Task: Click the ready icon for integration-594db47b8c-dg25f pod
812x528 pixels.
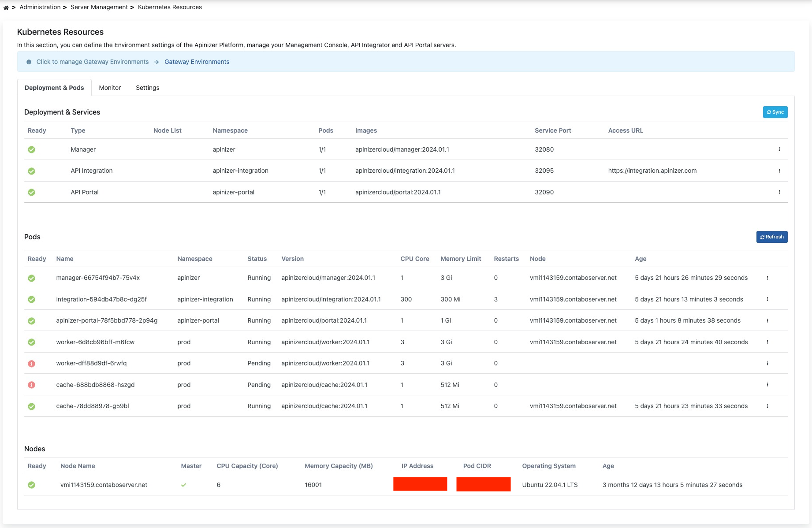Action: (31, 299)
